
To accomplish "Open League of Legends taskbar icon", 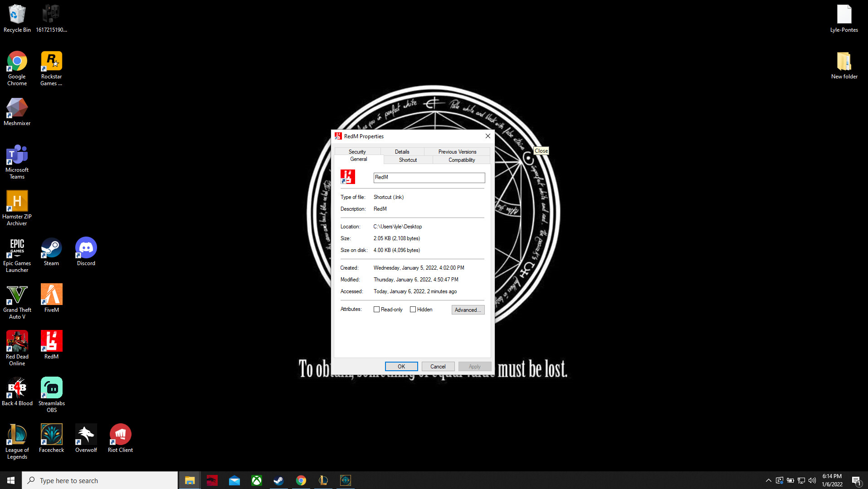I will [323, 480].
